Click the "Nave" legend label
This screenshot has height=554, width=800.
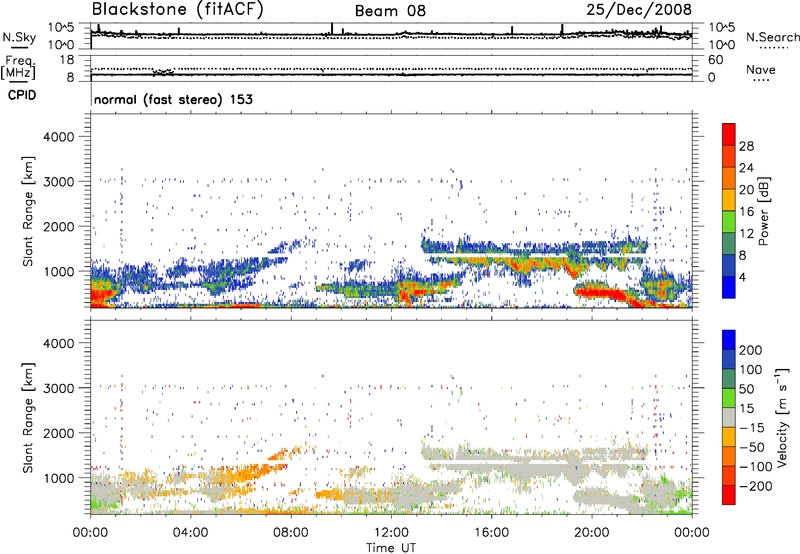click(x=760, y=69)
